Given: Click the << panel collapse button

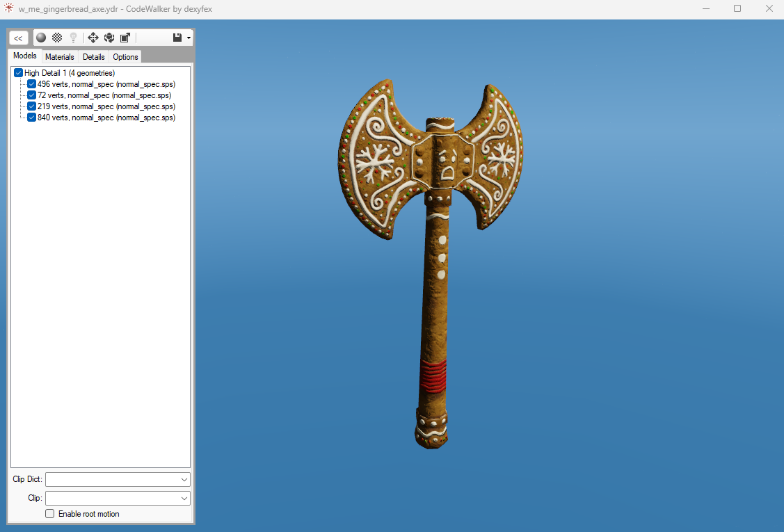Looking at the screenshot, I should pos(18,38).
